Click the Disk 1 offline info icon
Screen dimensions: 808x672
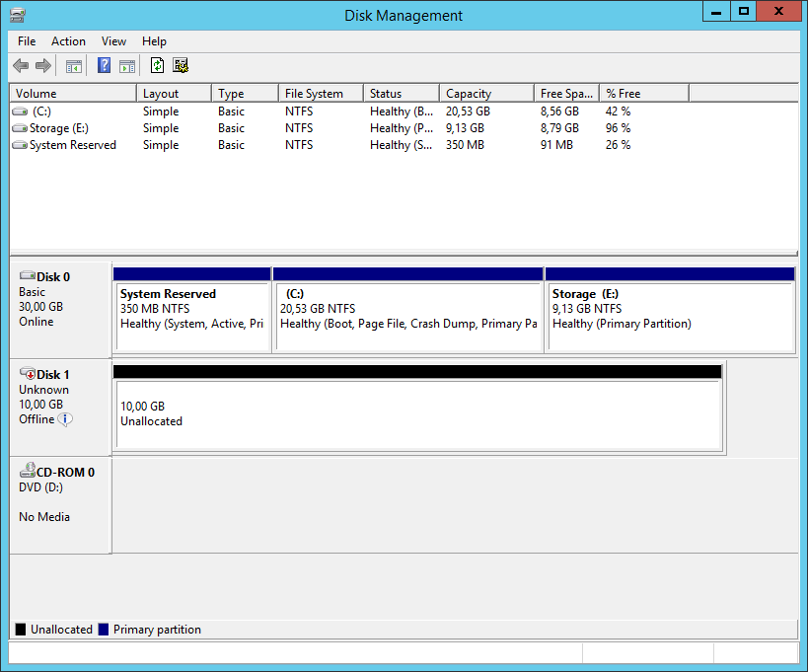[x=65, y=419]
